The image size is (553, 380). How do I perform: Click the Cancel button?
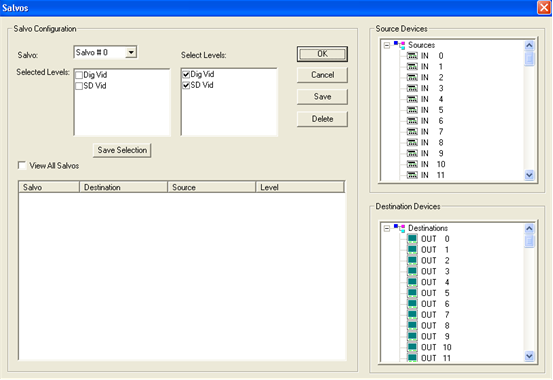click(x=322, y=75)
